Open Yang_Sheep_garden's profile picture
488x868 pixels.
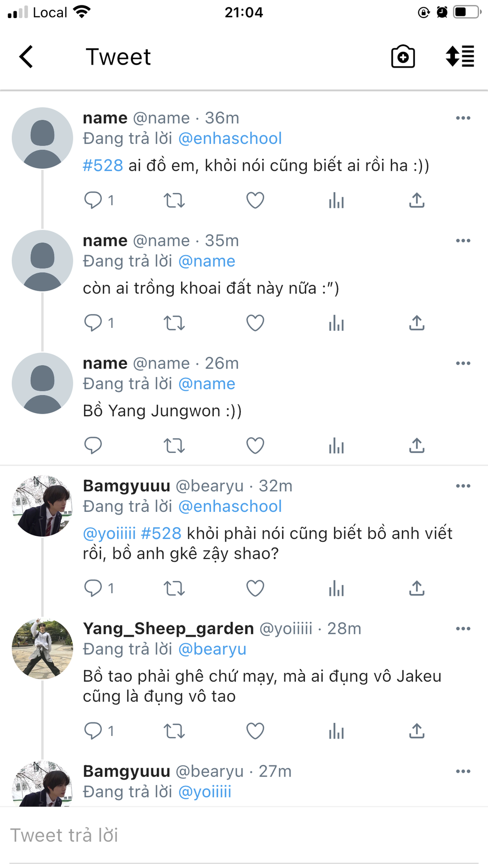(42, 649)
